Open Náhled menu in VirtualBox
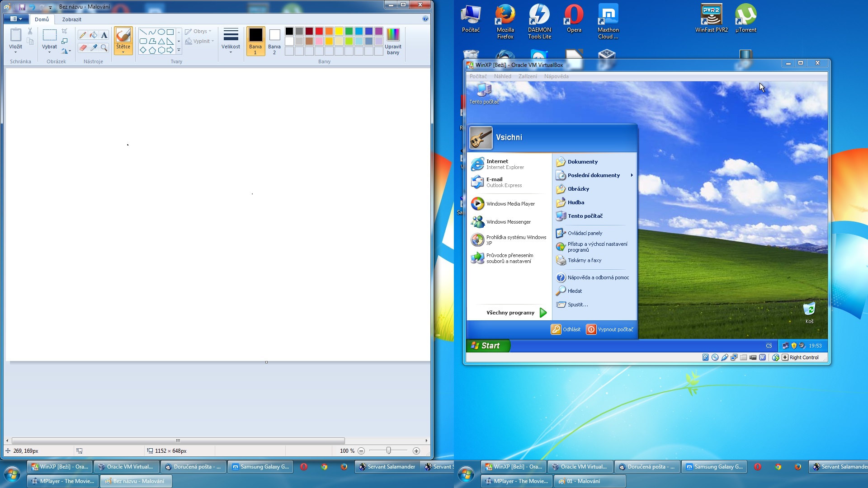The image size is (868, 488). pos(502,76)
